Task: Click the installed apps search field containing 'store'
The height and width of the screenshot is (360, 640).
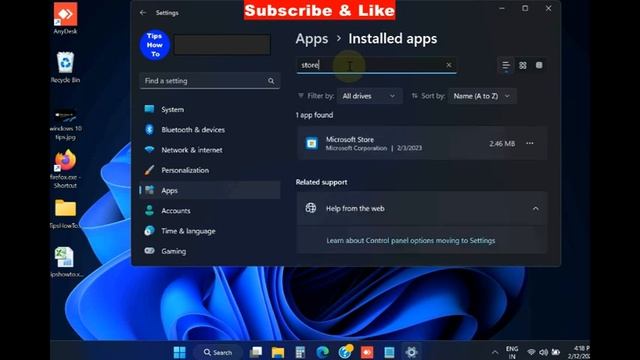Action: (x=376, y=65)
